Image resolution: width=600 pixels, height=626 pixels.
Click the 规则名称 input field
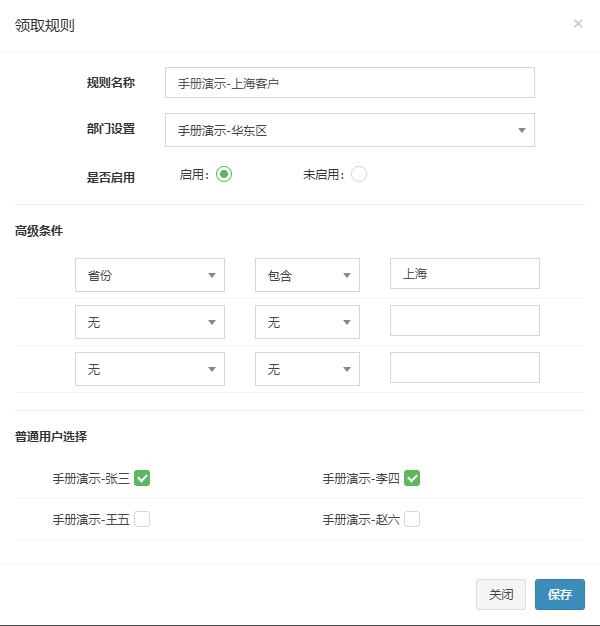click(350, 83)
